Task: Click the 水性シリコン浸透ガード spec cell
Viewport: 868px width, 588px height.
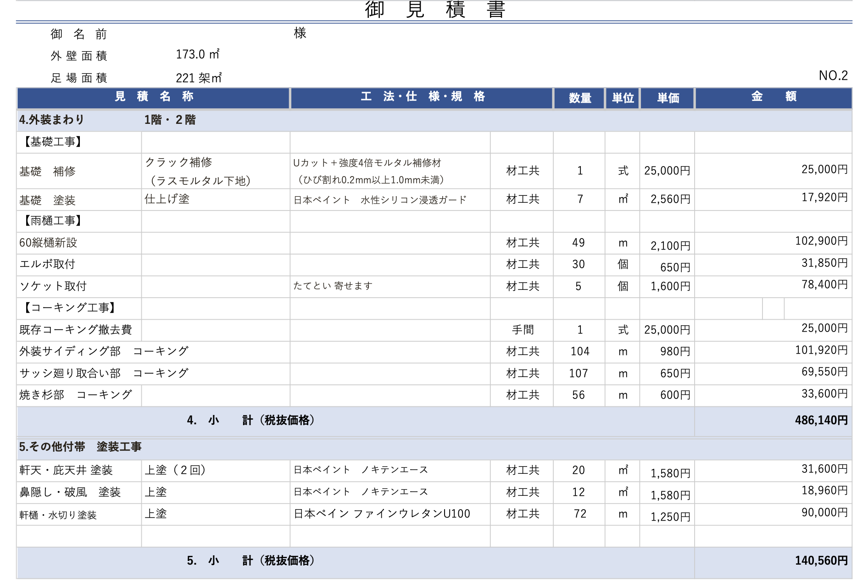Action: (x=390, y=200)
